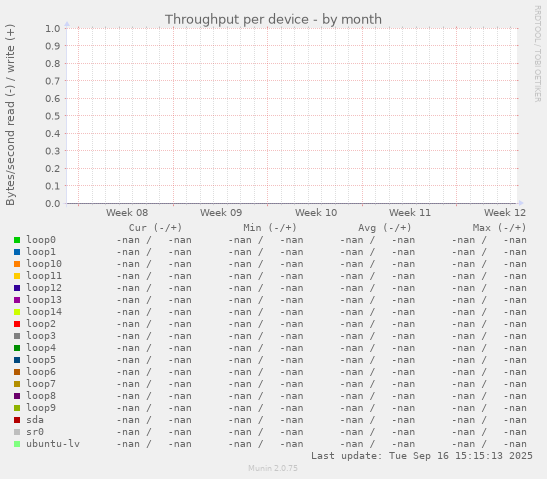This screenshot has height=479, width=547.
Task: Select the loop3 legend label
Action: 41,336
